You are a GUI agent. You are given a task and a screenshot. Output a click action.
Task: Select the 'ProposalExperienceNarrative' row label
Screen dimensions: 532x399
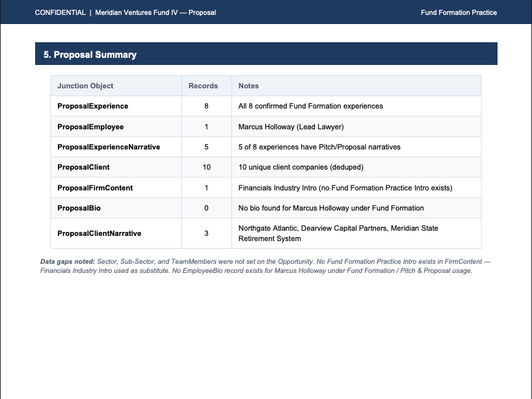[109, 147]
